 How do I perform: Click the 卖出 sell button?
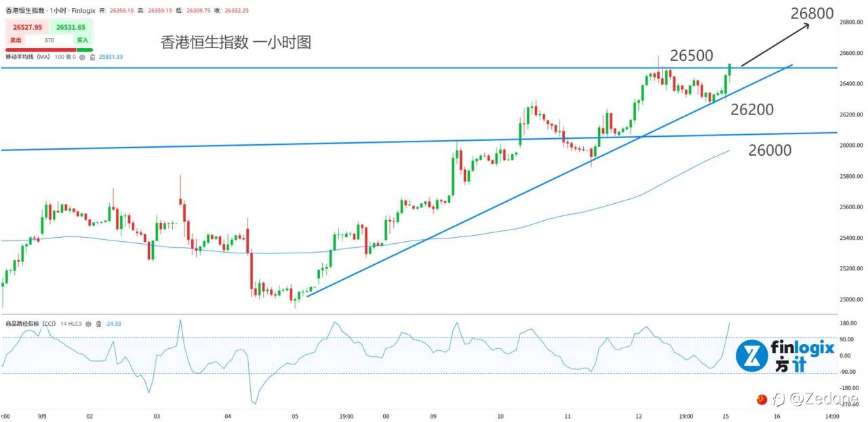(16, 41)
